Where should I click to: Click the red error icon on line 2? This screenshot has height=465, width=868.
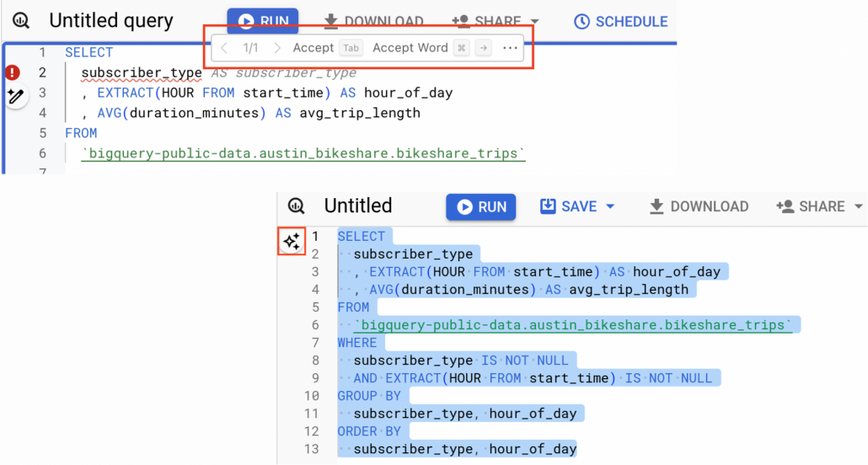click(x=13, y=73)
